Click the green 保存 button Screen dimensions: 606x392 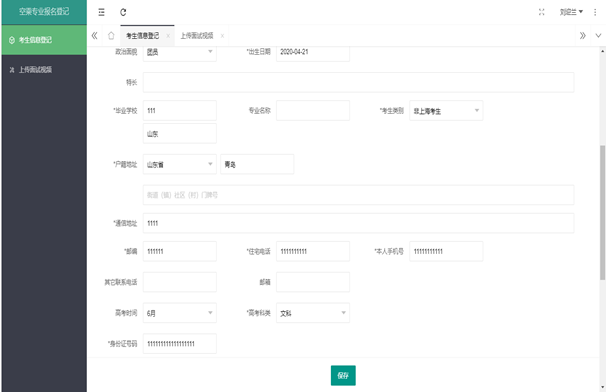point(343,375)
